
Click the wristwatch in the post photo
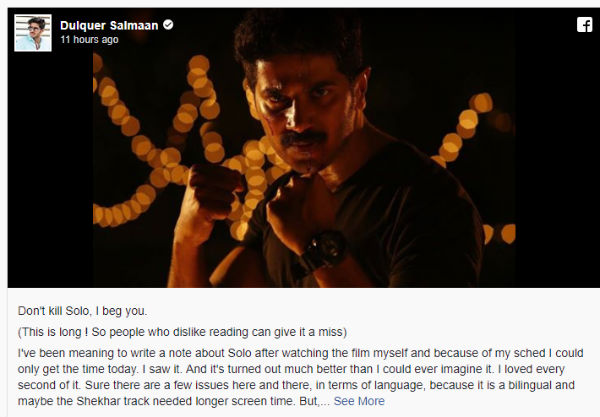tap(321, 252)
